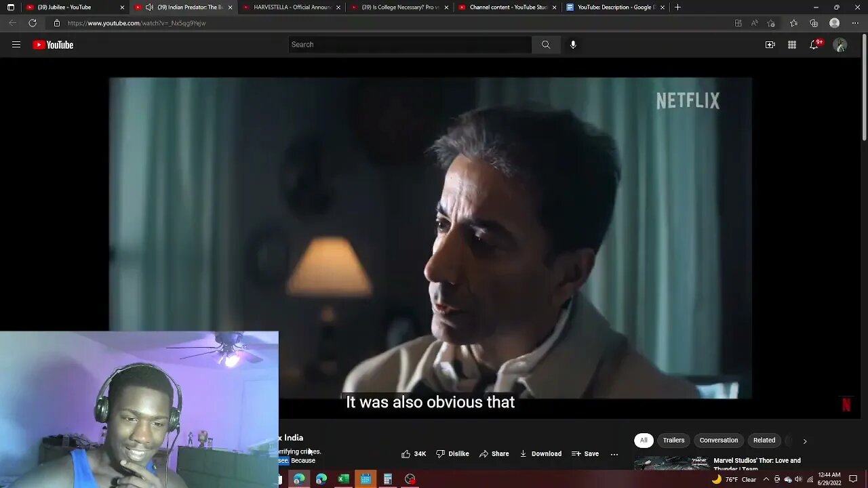Save the video to a playlist
Viewport: 868px width, 488px height.
(585, 453)
